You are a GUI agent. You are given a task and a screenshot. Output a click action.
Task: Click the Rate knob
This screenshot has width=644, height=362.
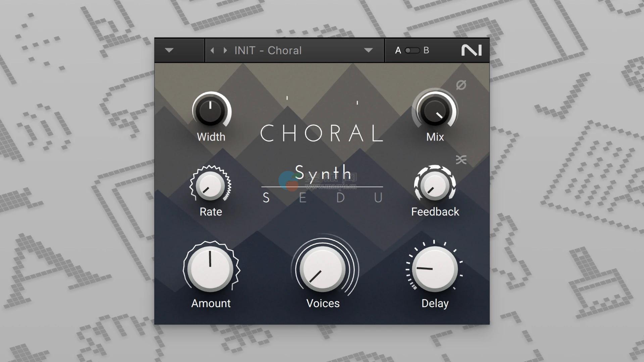(x=210, y=186)
